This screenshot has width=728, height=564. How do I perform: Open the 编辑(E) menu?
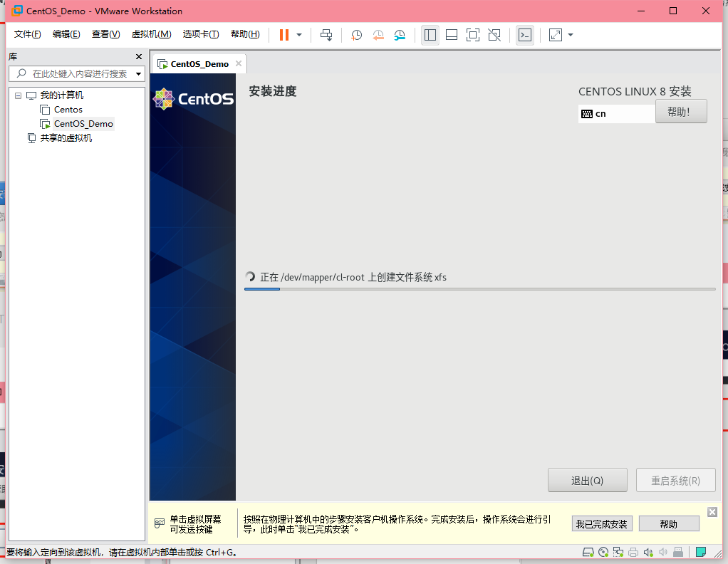[66, 34]
